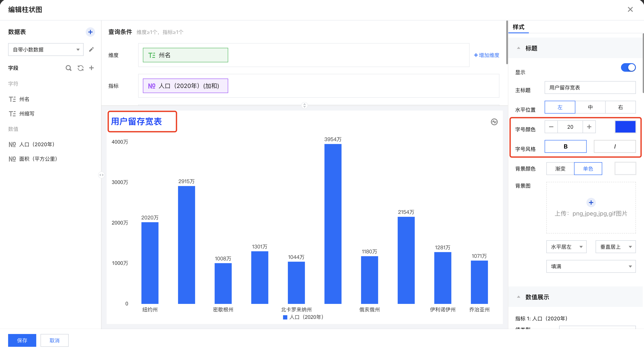Click the add data table plus icon
This screenshot has height=350, width=644.
coord(90,32)
